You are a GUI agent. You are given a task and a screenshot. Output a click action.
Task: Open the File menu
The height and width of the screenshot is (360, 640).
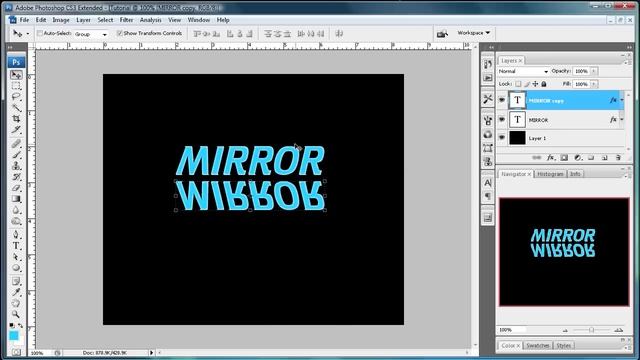24,20
